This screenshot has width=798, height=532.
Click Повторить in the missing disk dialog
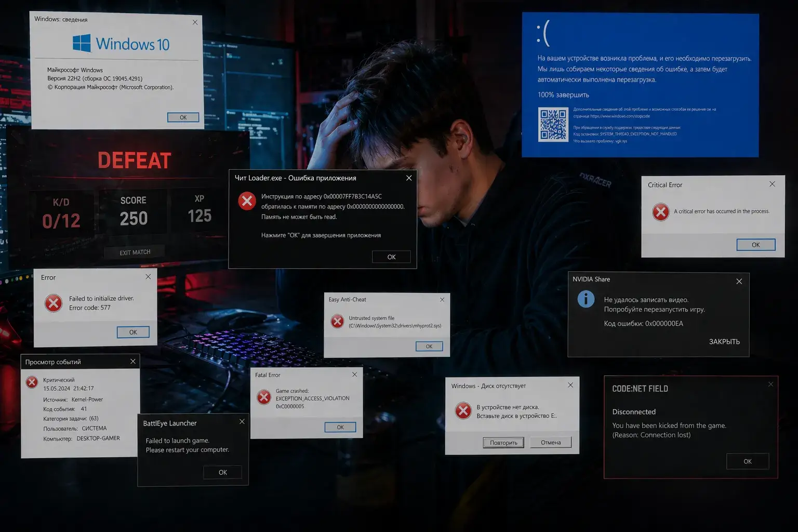point(502,442)
